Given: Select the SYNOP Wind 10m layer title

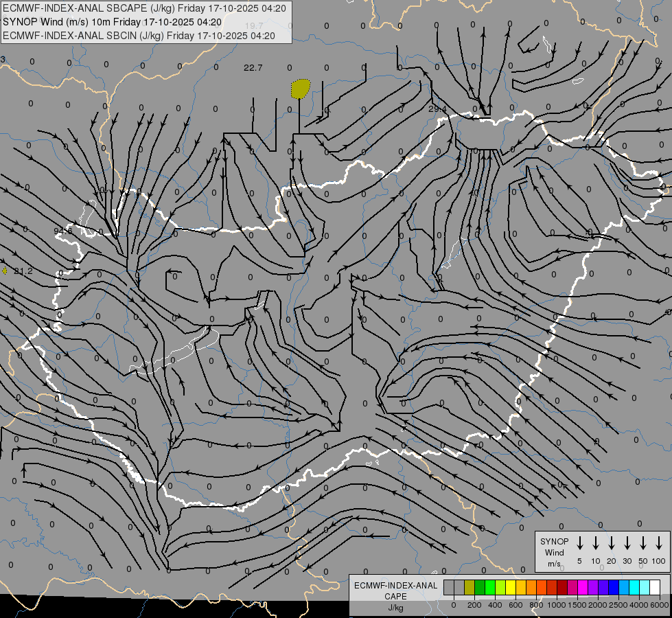Looking at the screenshot, I should pos(111,22).
